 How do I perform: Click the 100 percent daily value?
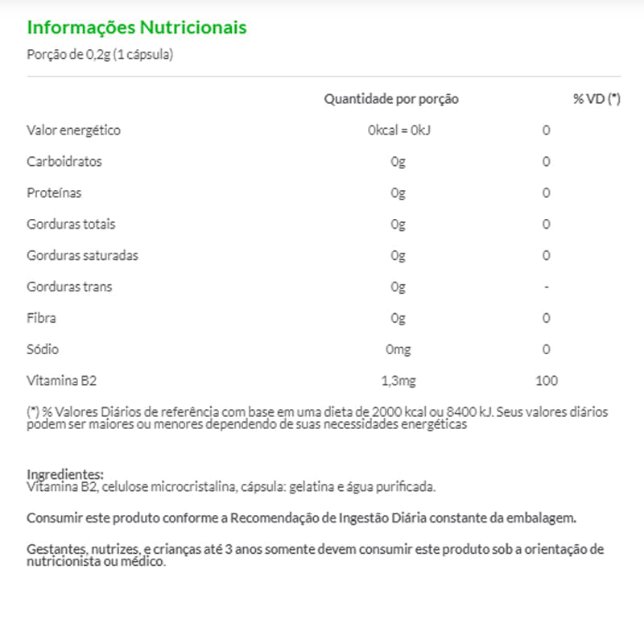coord(546,382)
